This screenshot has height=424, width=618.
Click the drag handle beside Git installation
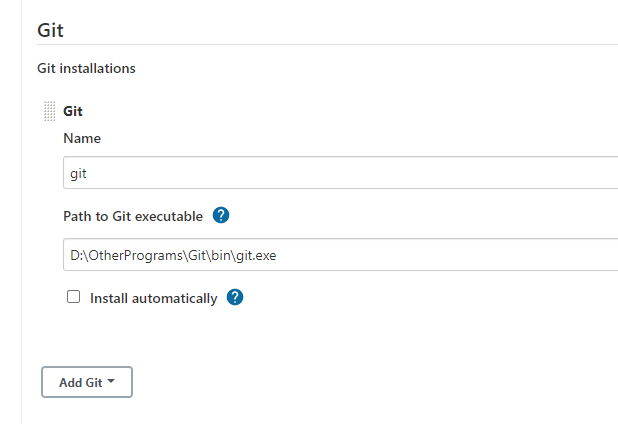tap(49, 111)
